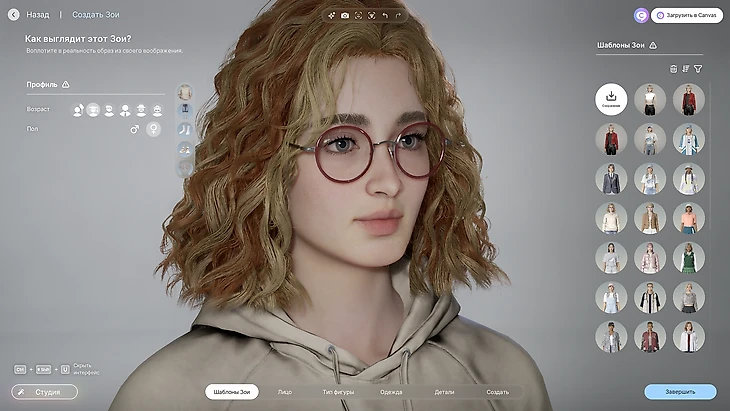
Task: Select the last elderly age icon
Action: [157, 110]
